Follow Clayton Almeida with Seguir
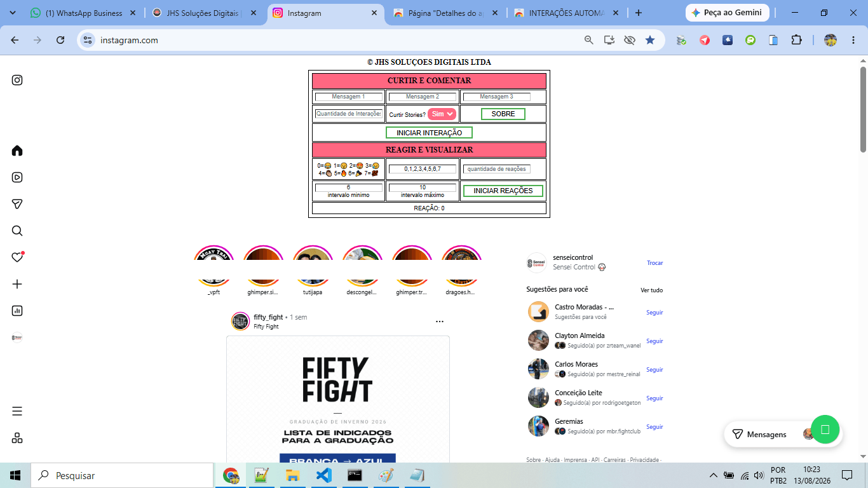 [x=654, y=341]
